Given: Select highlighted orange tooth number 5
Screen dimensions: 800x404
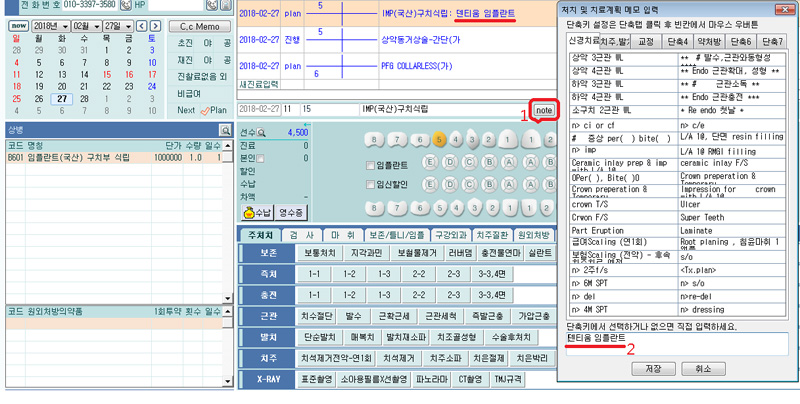Looking at the screenshot, I should [x=438, y=139].
